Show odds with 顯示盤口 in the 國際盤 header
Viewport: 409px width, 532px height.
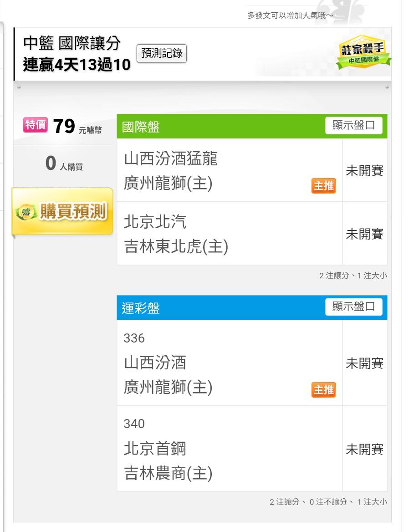(353, 126)
